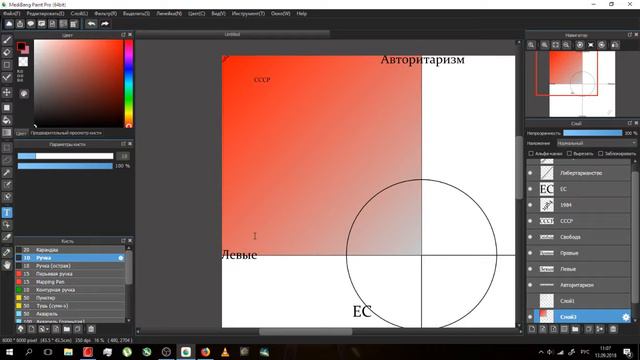Click the Redo arrow
This screenshot has height=360, width=640.
(105, 24)
